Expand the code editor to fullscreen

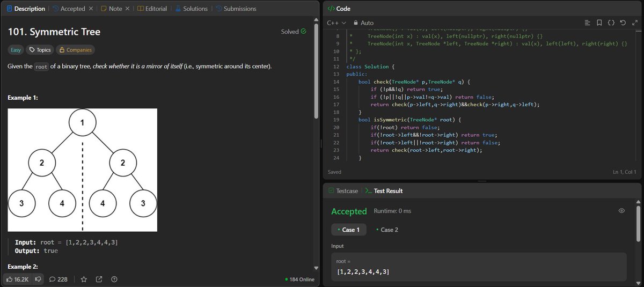(634, 23)
